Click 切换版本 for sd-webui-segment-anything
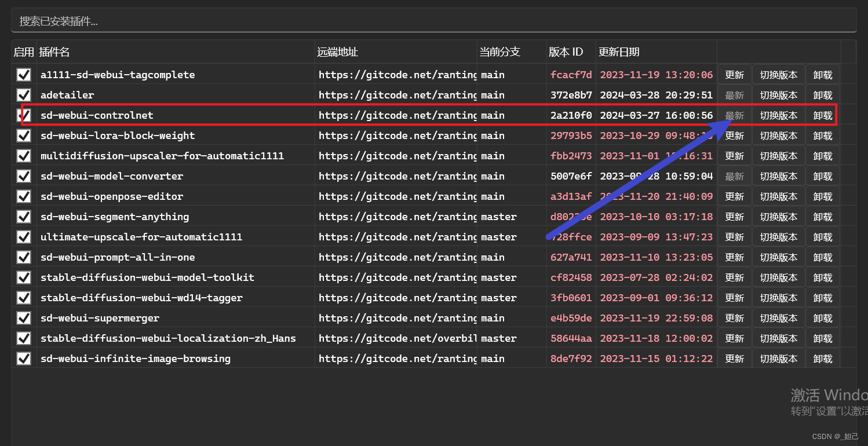This screenshot has height=446, width=868. click(779, 217)
